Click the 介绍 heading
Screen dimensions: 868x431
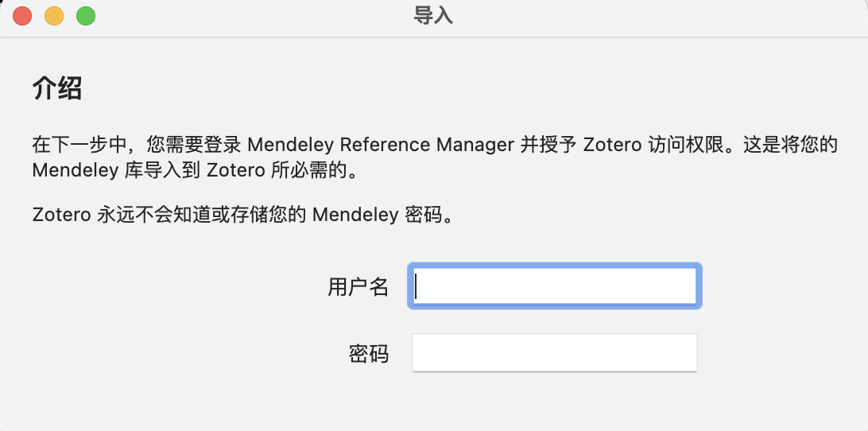click(57, 88)
